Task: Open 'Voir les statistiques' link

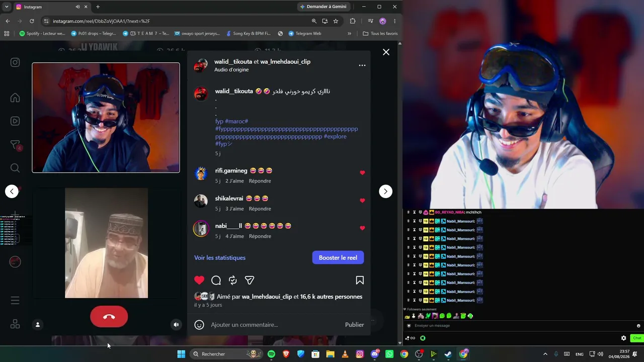Action: pyautogui.click(x=220, y=257)
